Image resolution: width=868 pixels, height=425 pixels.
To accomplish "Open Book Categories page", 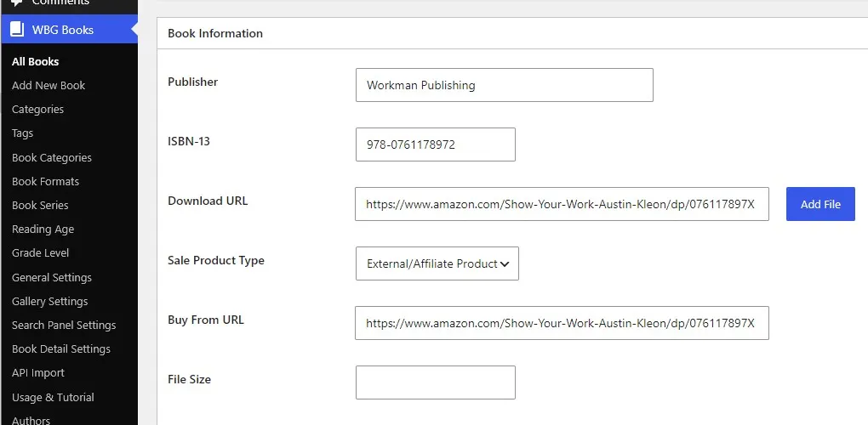I will (x=52, y=157).
